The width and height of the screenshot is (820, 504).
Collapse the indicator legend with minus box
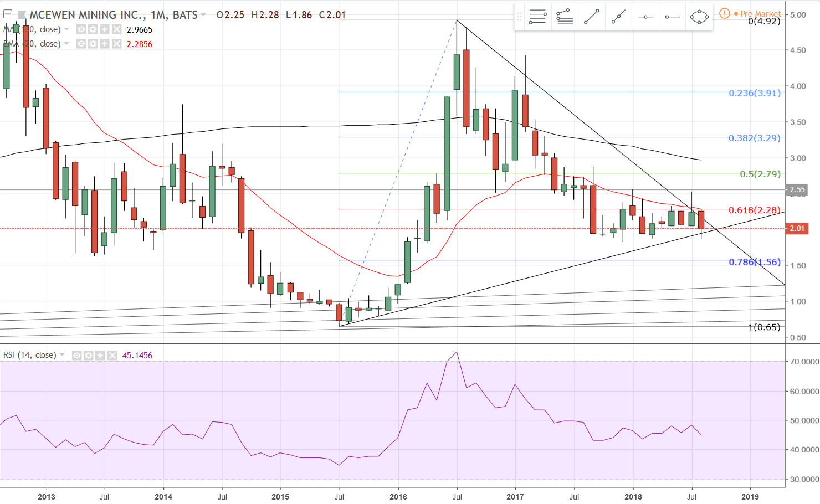coord(8,14)
